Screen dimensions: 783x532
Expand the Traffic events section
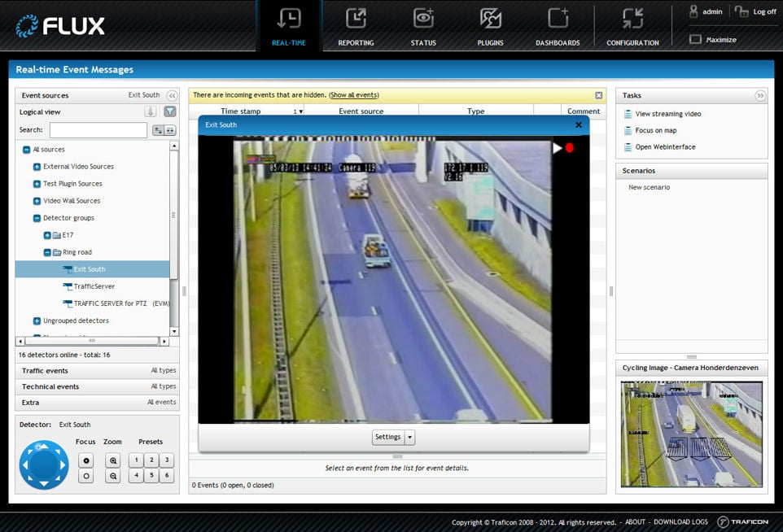click(x=45, y=371)
